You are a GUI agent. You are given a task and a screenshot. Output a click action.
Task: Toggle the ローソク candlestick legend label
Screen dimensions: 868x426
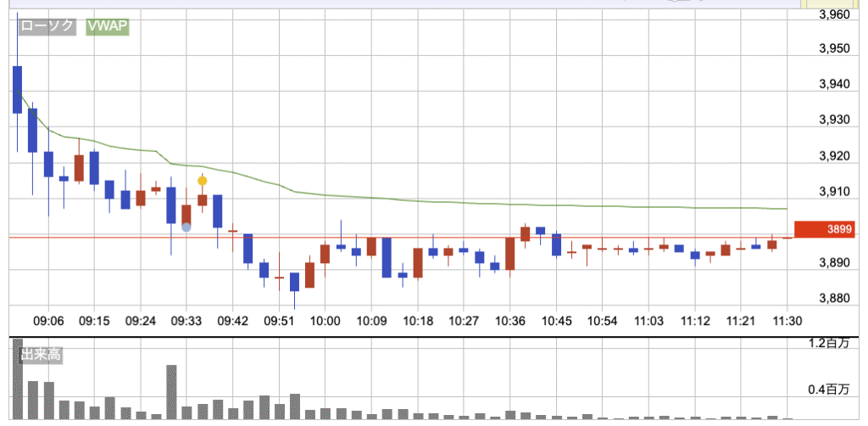49,25
